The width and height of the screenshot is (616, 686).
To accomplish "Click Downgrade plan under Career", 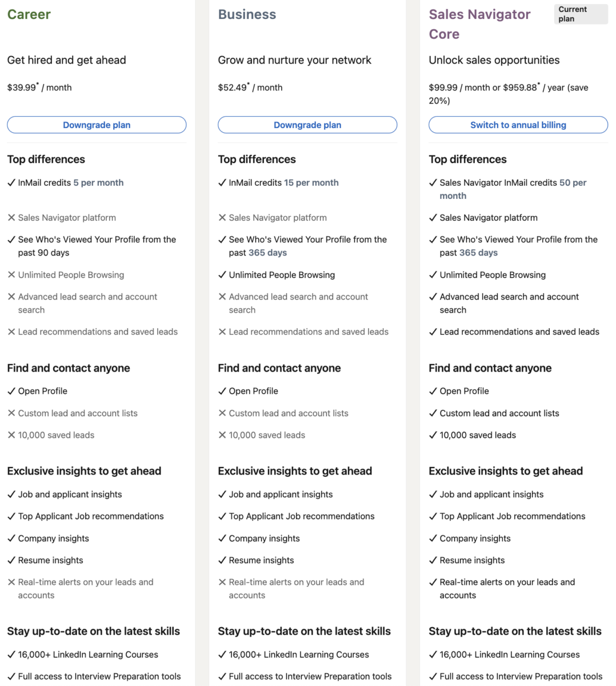I will tap(97, 125).
